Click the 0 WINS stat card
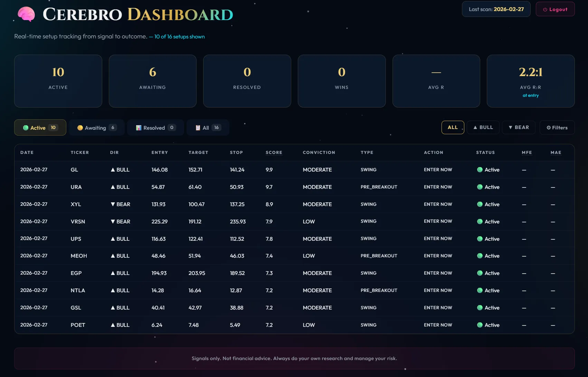 [342, 81]
